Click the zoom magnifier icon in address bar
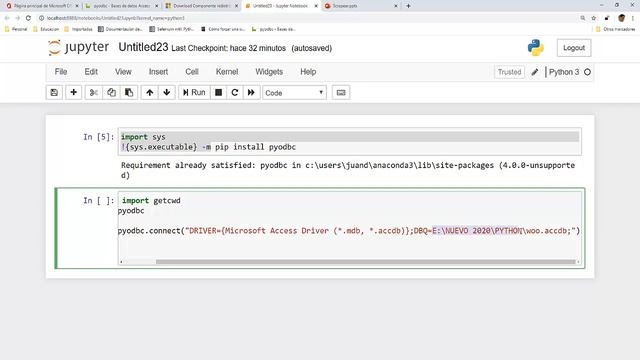The image size is (640, 360). tap(583, 18)
